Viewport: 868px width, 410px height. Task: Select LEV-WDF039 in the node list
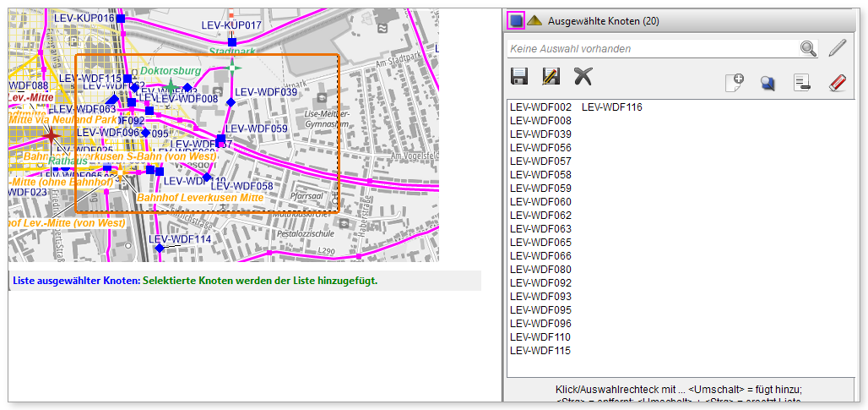click(x=540, y=134)
